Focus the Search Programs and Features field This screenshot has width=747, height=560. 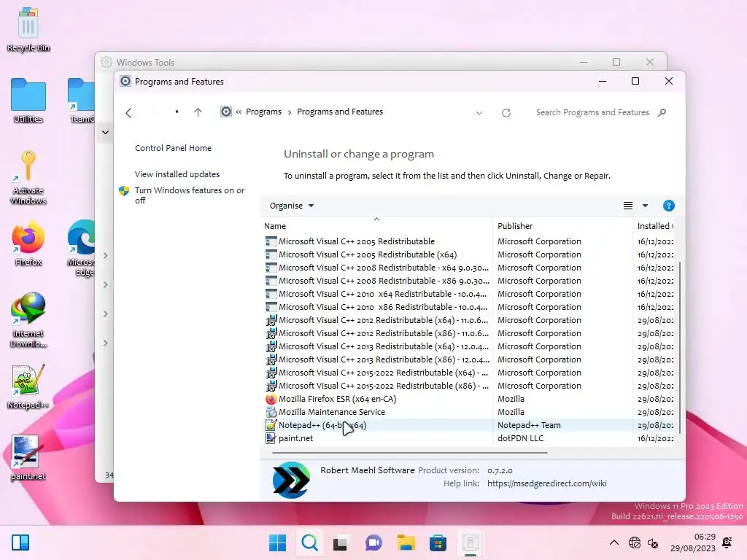tap(592, 112)
